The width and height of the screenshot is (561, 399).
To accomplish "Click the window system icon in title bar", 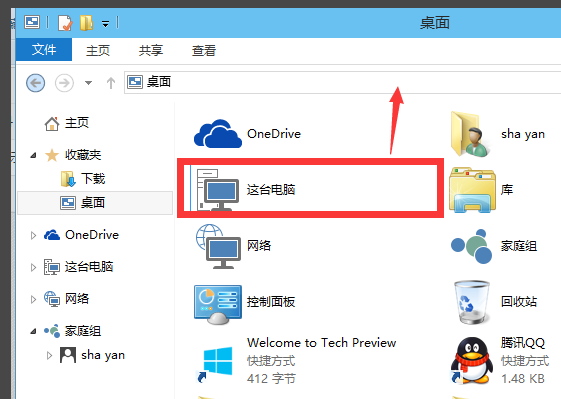I will click(x=32, y=22).
